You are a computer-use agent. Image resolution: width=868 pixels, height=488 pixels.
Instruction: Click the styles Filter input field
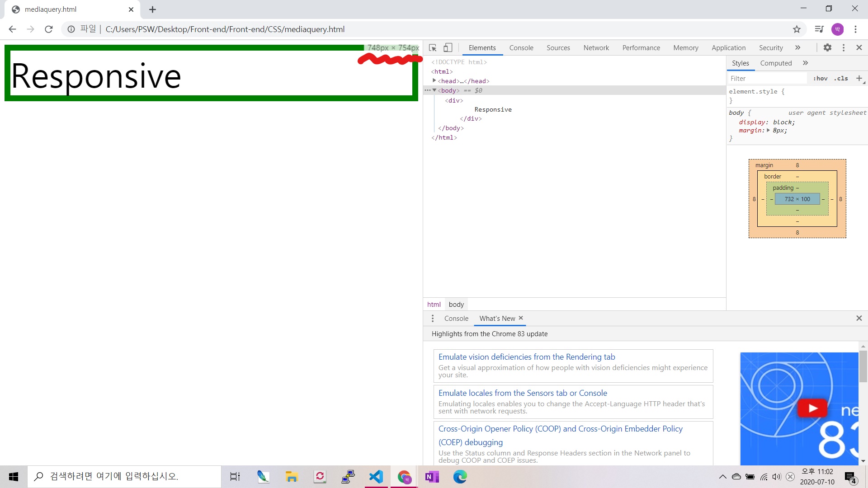pos(766,79)
